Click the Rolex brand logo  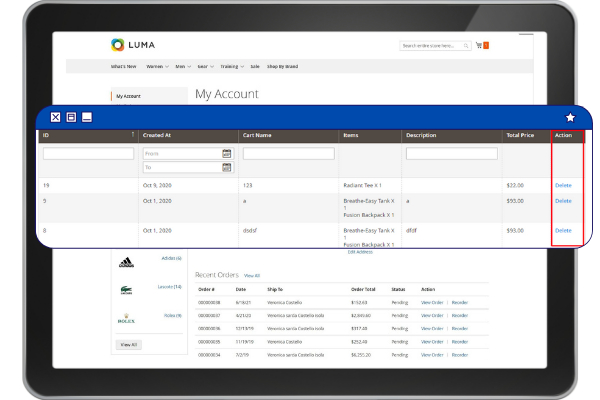tap(127, 319)
